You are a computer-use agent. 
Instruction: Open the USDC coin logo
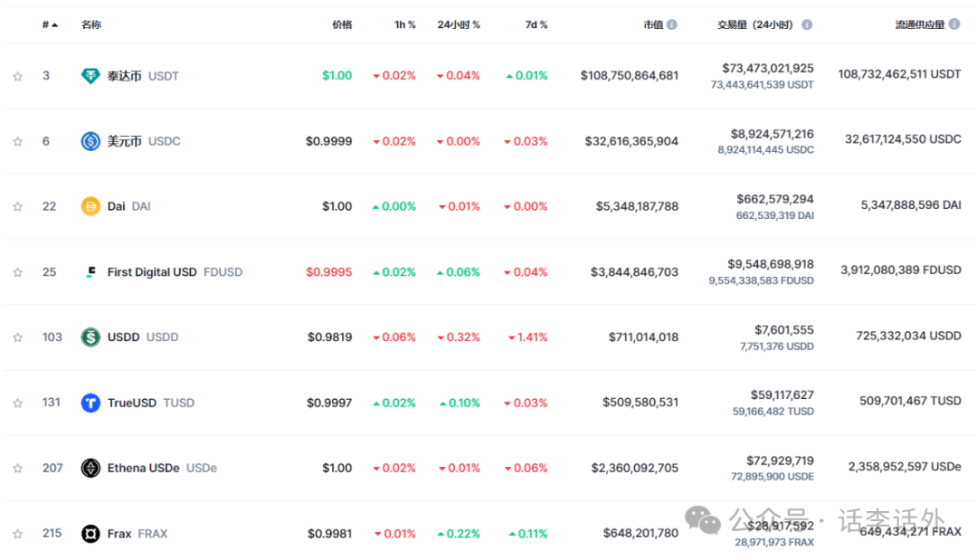tap(90, 141)
